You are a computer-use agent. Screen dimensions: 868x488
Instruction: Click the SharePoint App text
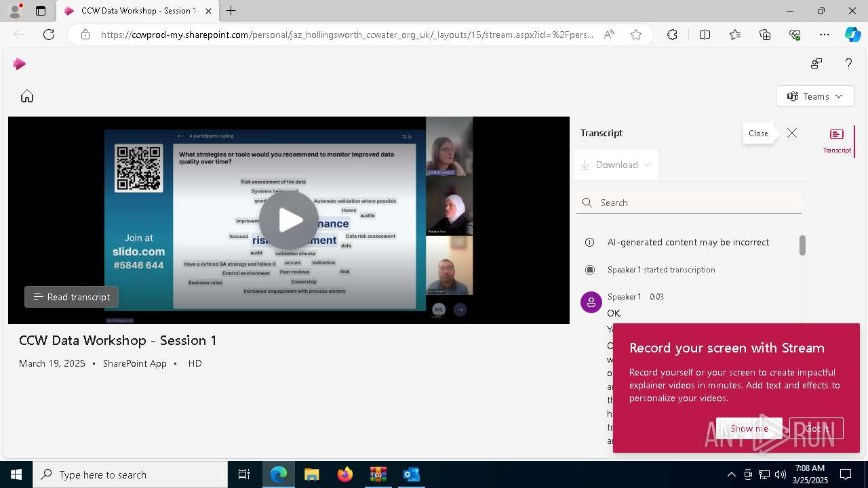134,363
